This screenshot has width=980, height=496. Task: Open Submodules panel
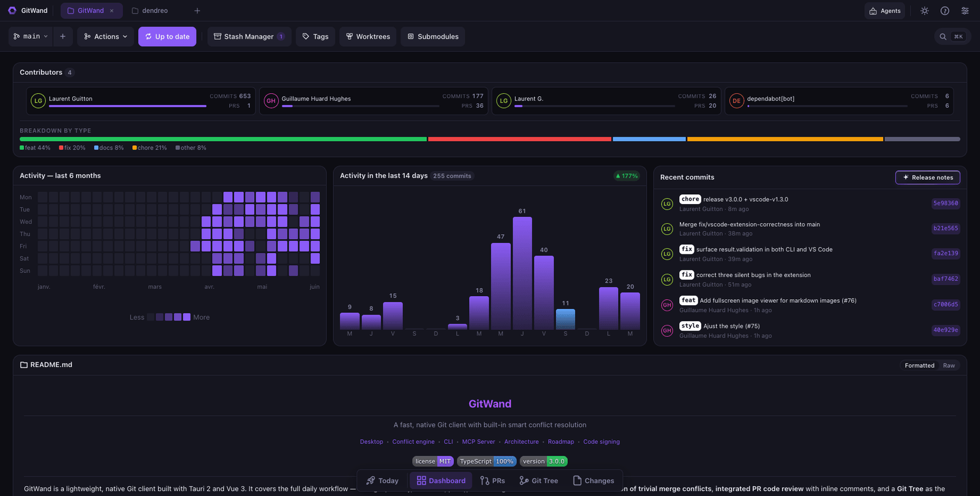(433, 36)
